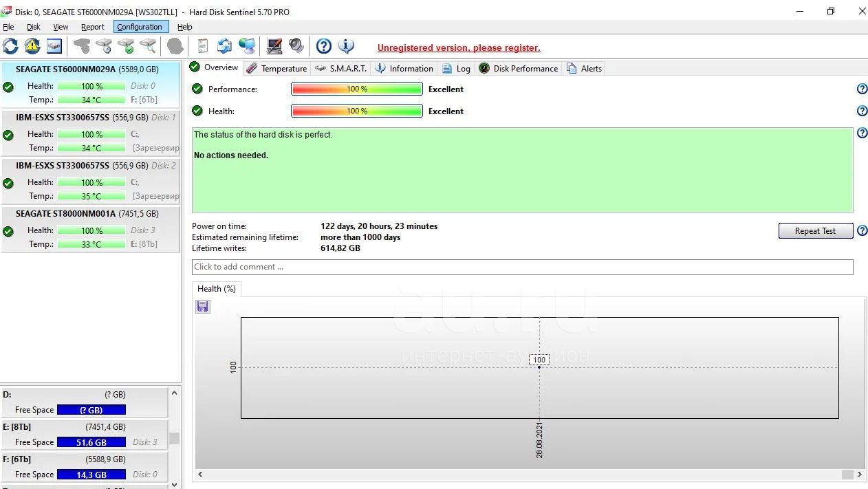Click the Repeat Test button
This screenshot has height=489, width=868.
(816, 231)
